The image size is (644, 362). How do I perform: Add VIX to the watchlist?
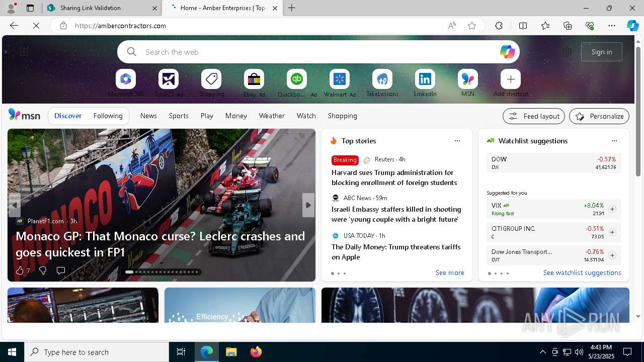tap(612, 209)
